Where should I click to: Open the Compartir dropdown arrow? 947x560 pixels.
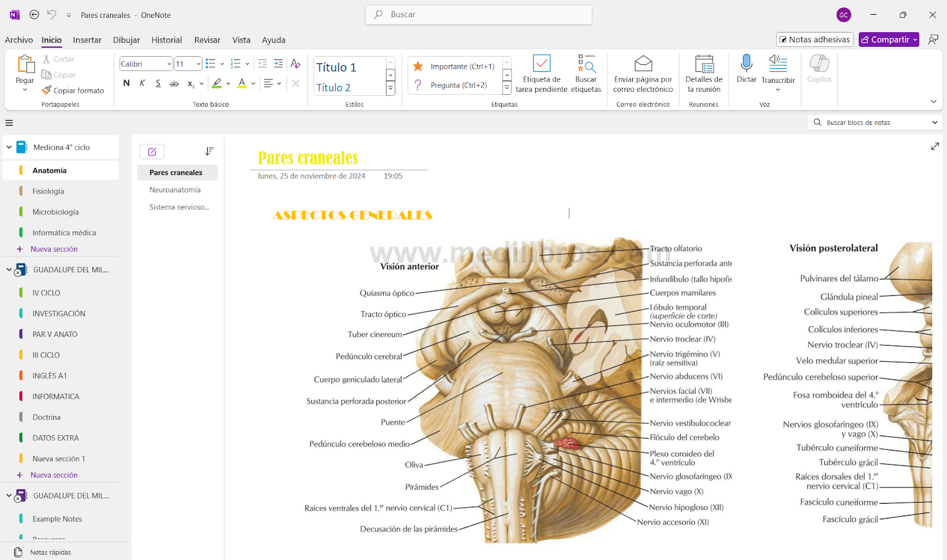(915, 40)
